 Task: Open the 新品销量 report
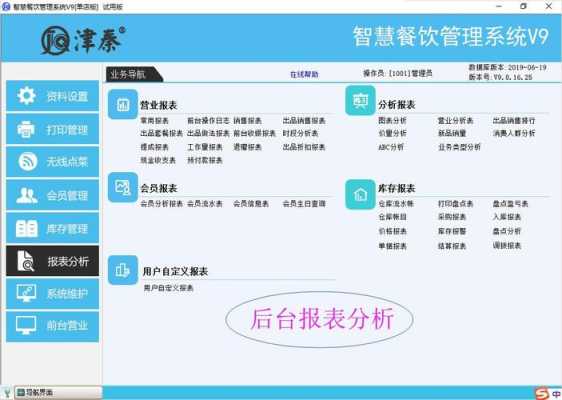click(x=452, y=133)
